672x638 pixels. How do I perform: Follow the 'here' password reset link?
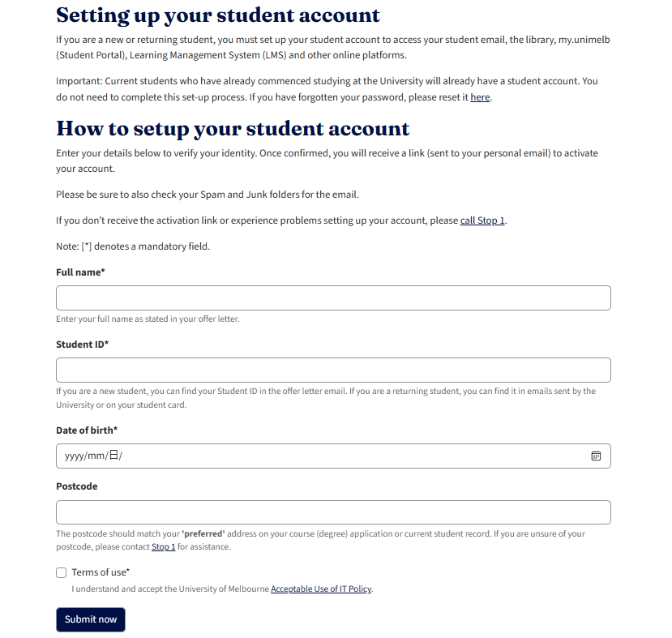[480, 97]
